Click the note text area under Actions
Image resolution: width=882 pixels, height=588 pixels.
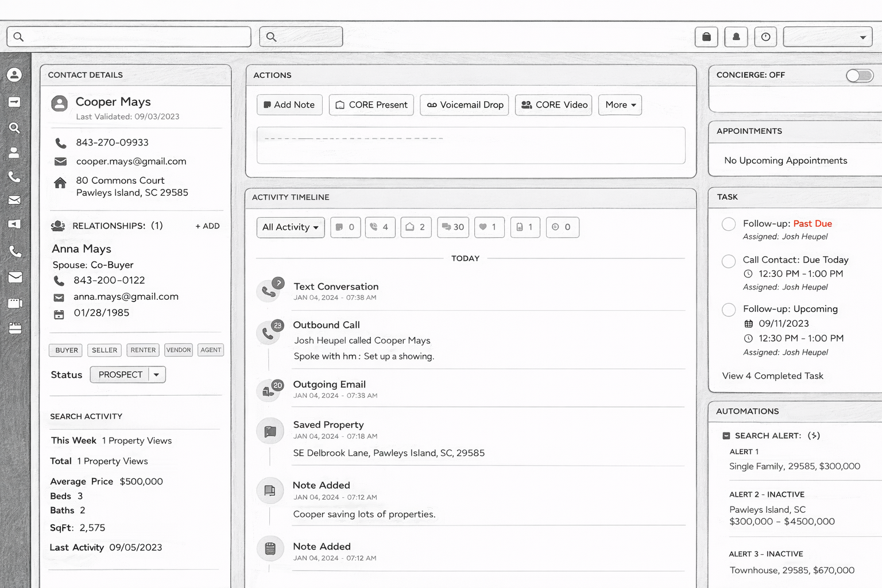pyautogui.click(x=471, y=145)
